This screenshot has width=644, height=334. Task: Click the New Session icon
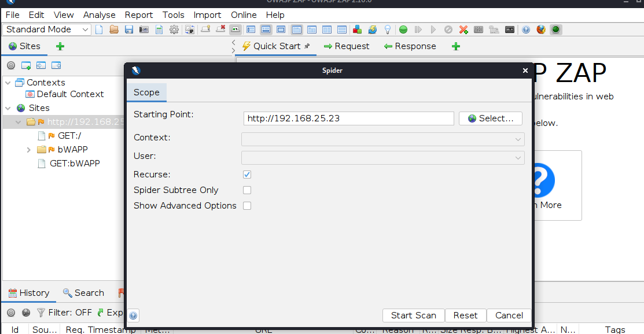click(99, 29)
